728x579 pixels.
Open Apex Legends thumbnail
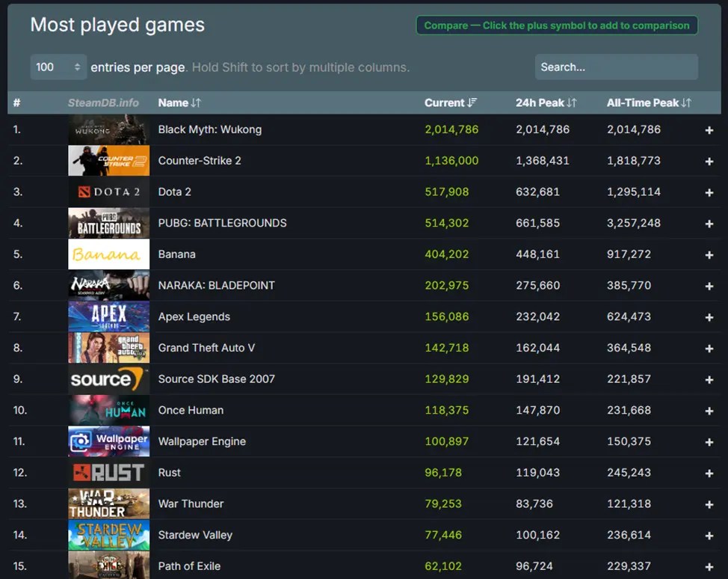(x=108, y=316)
